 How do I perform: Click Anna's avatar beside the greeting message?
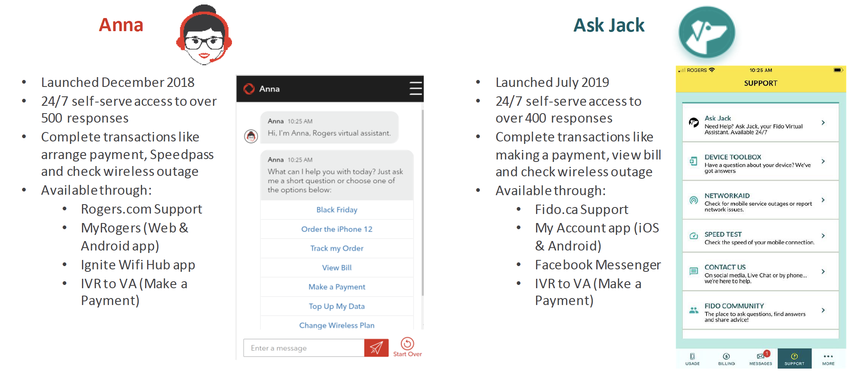point(251,136)
